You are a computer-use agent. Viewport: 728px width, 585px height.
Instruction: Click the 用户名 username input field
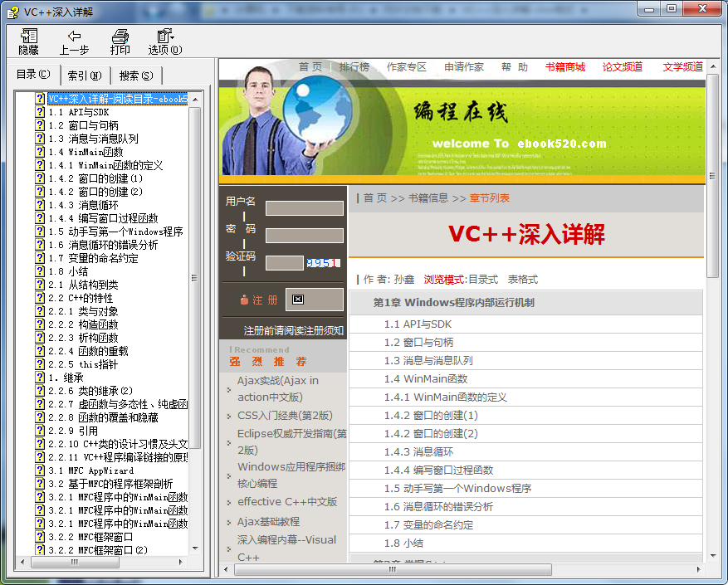[304, 208]
